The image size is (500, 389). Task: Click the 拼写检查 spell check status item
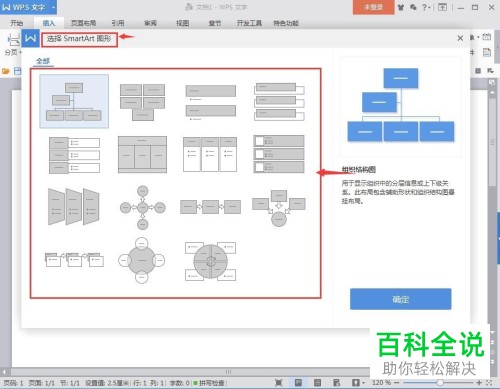click(209, 383)
